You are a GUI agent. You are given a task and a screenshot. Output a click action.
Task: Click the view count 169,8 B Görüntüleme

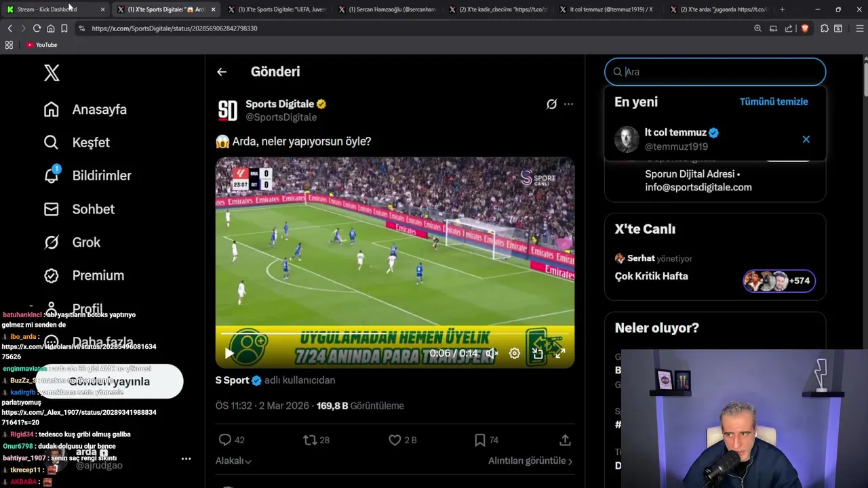coord(360,406)
